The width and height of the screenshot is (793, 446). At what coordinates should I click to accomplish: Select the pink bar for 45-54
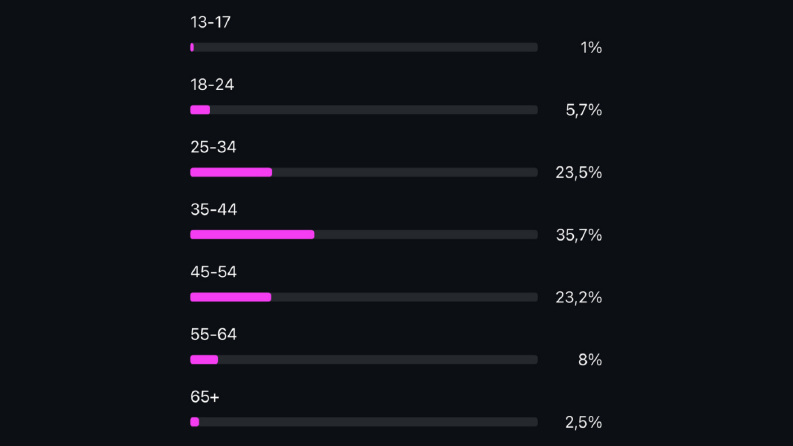[x=231, y=297]
